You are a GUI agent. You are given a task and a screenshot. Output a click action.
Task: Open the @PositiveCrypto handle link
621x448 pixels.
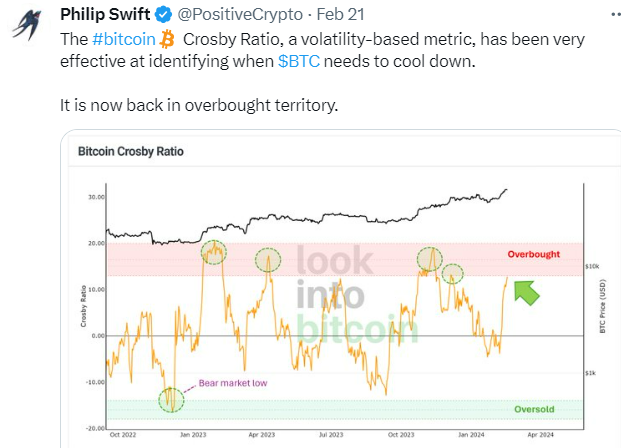tap(227, 15)
